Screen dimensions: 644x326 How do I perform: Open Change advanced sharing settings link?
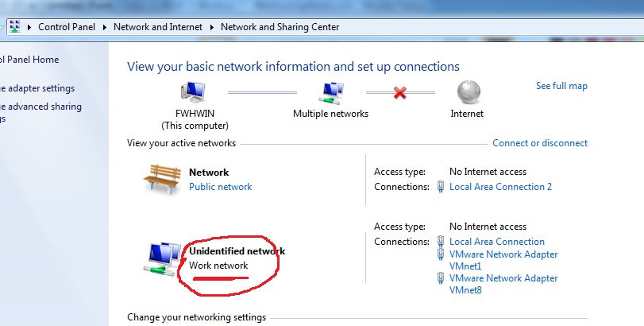[x=40, y=113]
